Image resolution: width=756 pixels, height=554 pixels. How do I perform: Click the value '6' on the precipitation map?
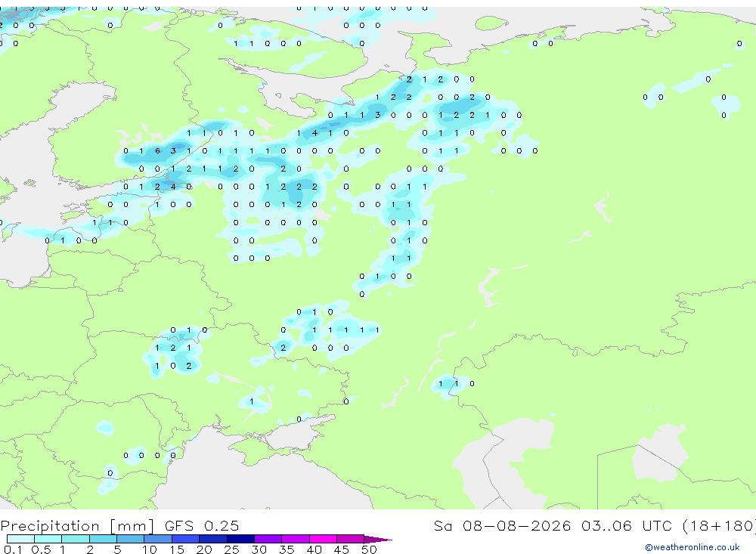tap(157, 151)
